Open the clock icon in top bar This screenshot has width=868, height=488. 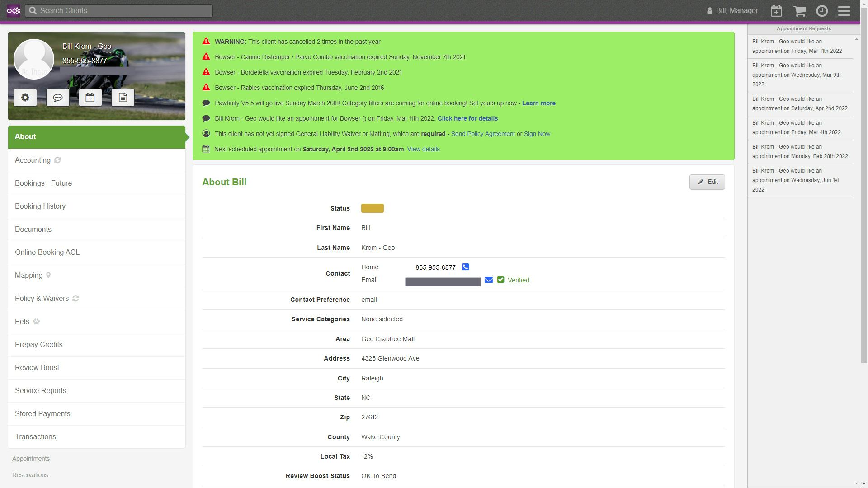point(822,11)
